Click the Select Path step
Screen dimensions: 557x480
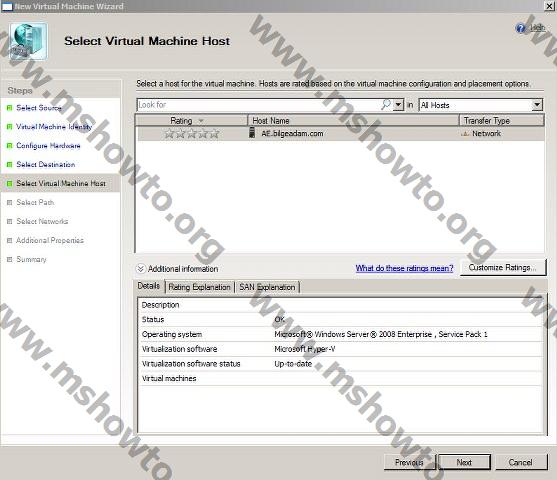point(35,203)
